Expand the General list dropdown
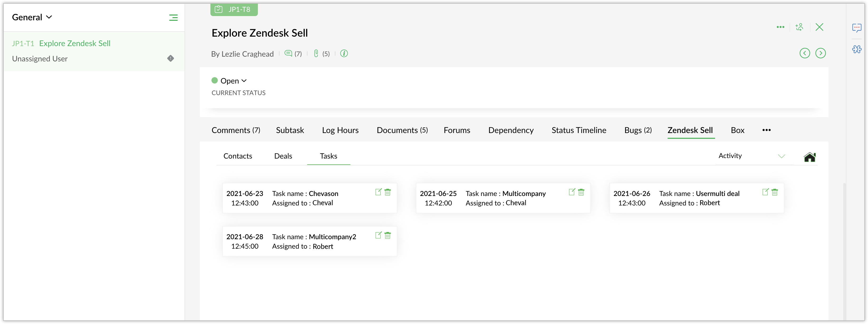 point(32,17)
